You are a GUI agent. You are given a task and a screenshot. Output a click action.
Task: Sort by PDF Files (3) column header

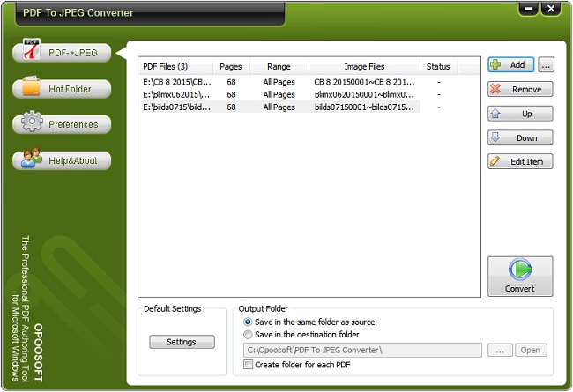tap(175, 66)
